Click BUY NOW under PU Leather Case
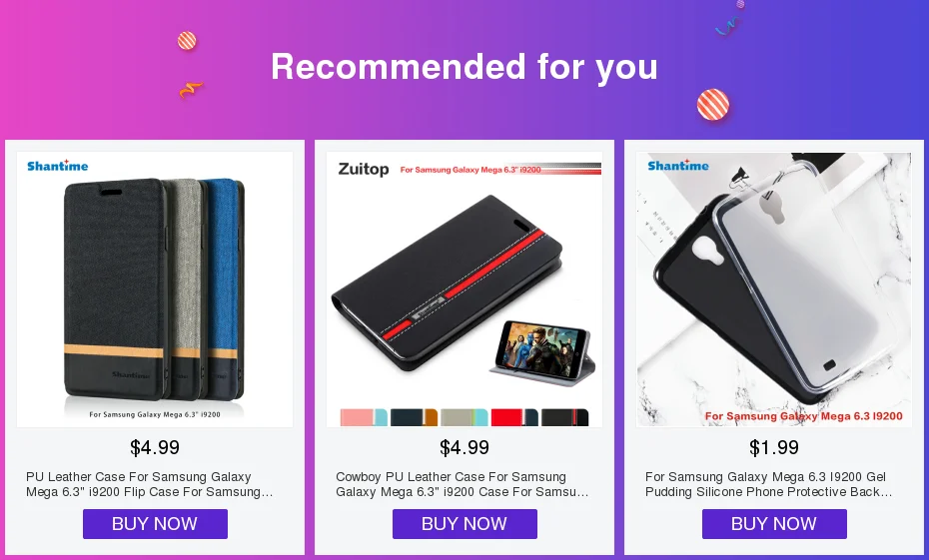This screenshot has height=560, width=929. point(155,524)
